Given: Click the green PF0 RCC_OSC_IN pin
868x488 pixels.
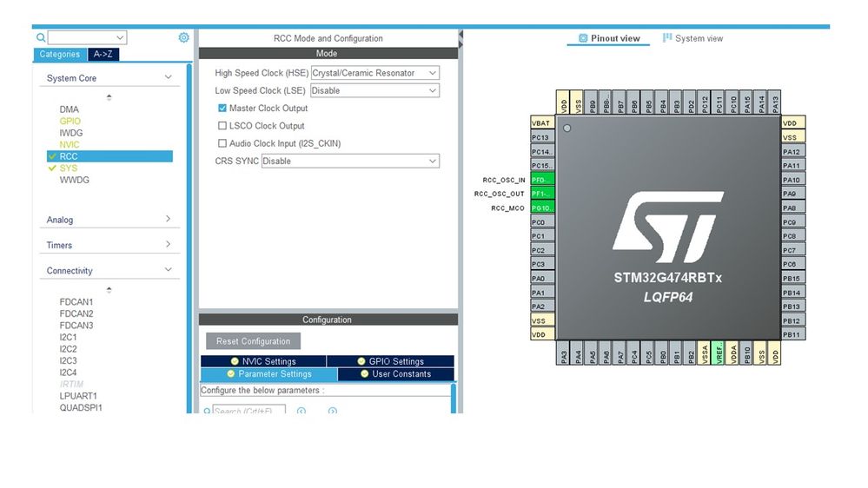Looking at the screenshot, I should [x=542, y=179].
